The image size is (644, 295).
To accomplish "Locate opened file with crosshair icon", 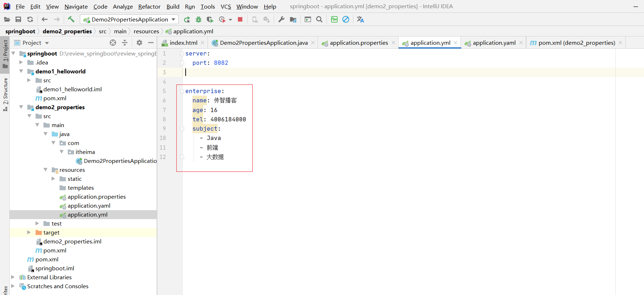I will [113, 43].
